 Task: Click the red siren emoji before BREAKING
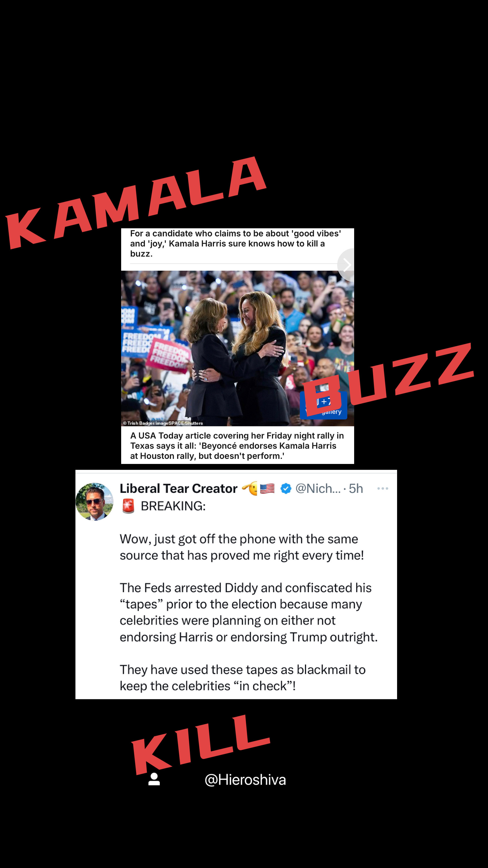[128, 506]
